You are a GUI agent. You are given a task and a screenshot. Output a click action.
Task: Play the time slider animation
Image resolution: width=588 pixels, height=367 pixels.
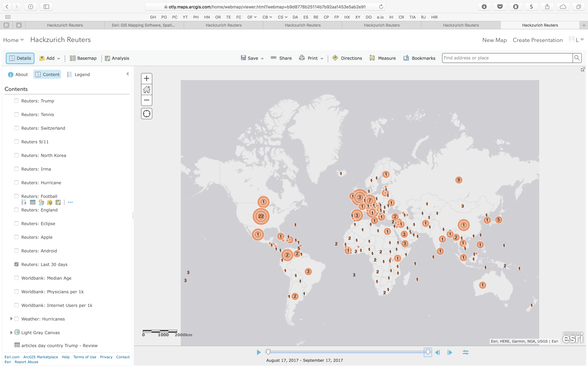[x=258, y=352]
